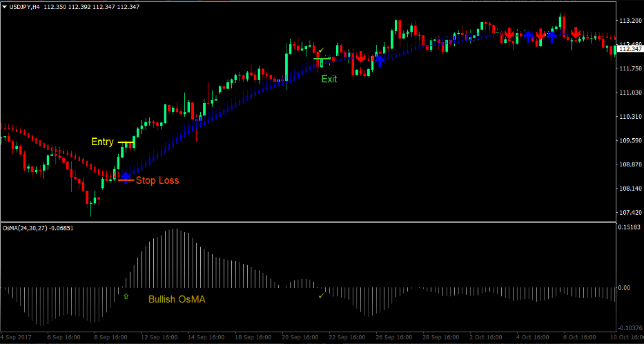Viewport: 644px width, 344px height.
Task: Click the first blue arrow right of Exit
Action: [x=379, y=59]
